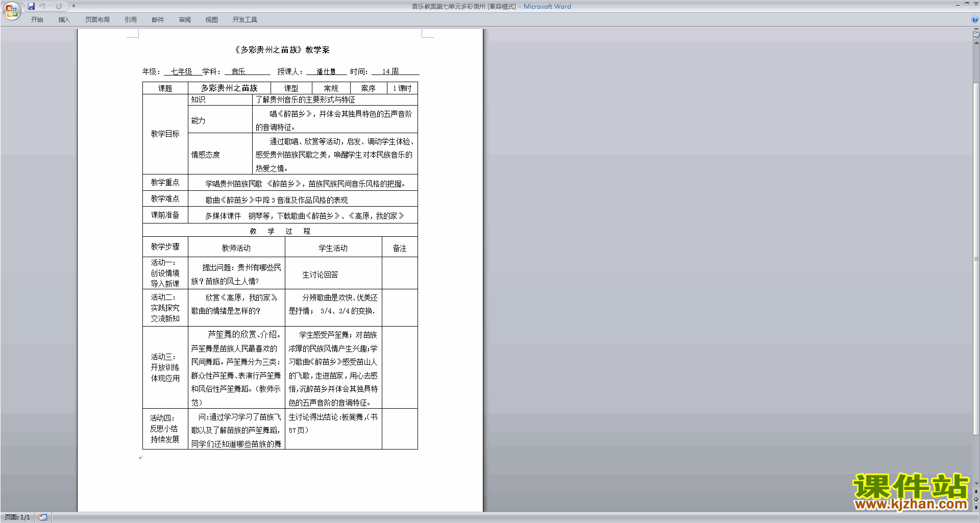Toggle the ruler view button
Screen dimensions: 980x523
976,35
